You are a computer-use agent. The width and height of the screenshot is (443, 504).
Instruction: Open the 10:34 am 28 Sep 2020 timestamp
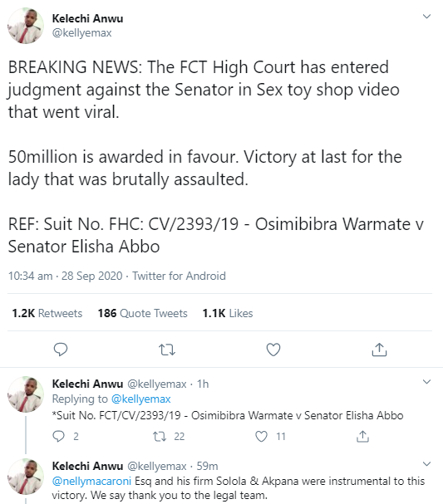(66, 276)
